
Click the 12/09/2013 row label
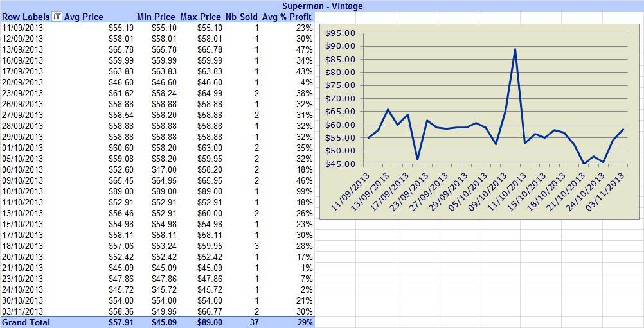[22, 39]
